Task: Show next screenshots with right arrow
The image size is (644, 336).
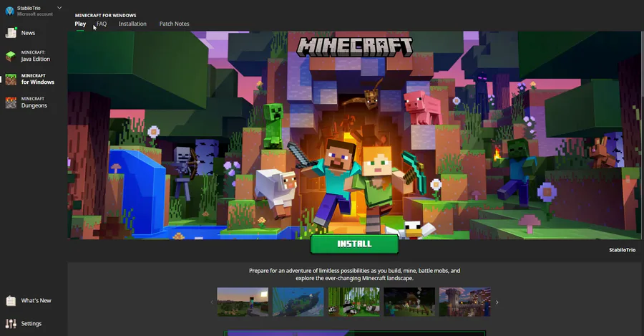Action: coord(497,302)
